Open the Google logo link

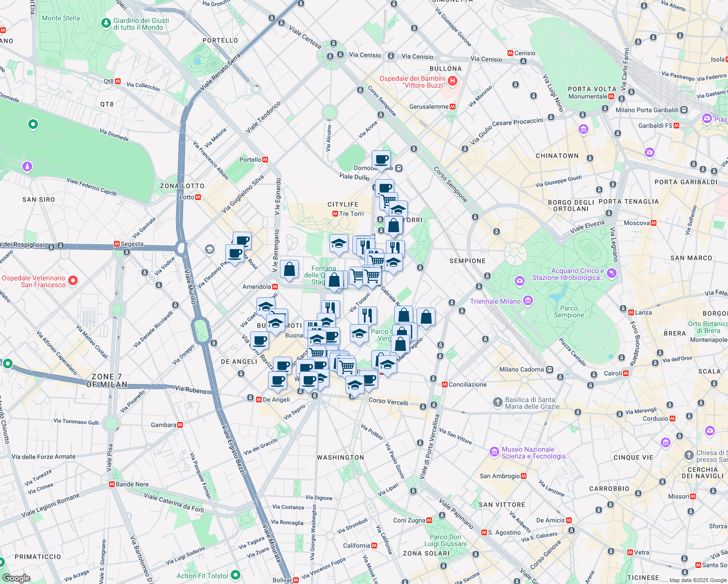[17, 578]
